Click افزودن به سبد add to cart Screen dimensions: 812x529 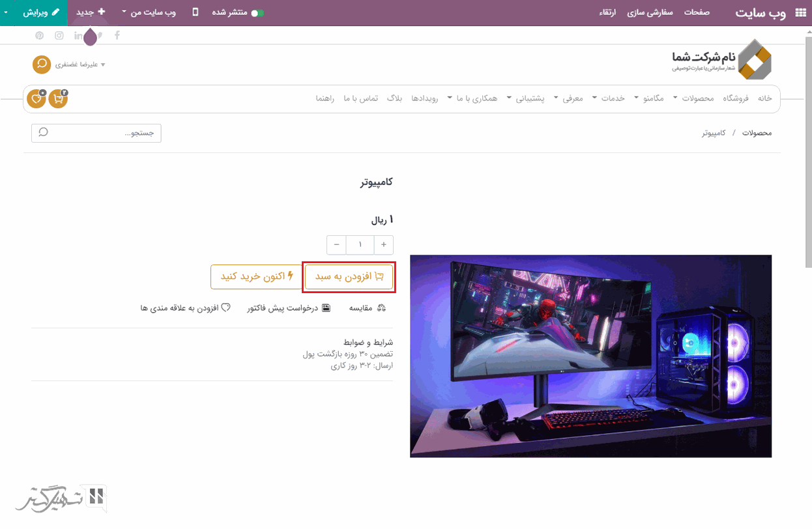pyautogui.click(x=349, y=276)
